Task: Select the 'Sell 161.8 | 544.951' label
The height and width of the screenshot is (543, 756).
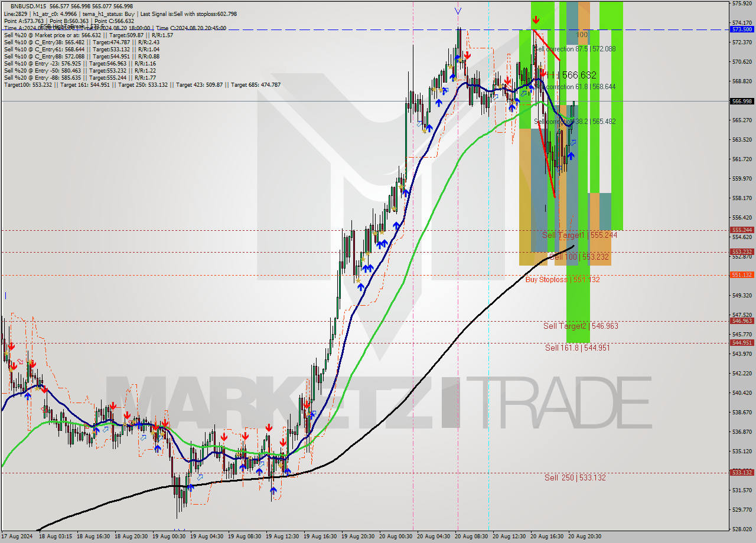Action: tap(578, 348)
